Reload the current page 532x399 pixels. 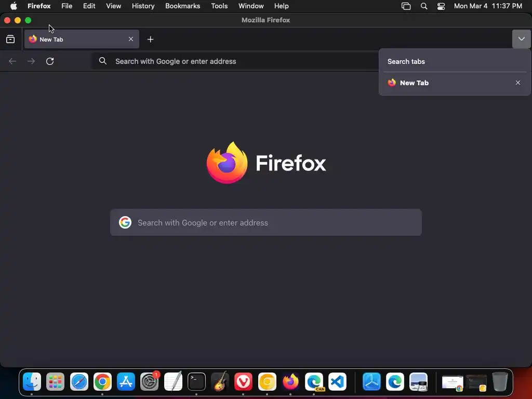coord(50,61)
